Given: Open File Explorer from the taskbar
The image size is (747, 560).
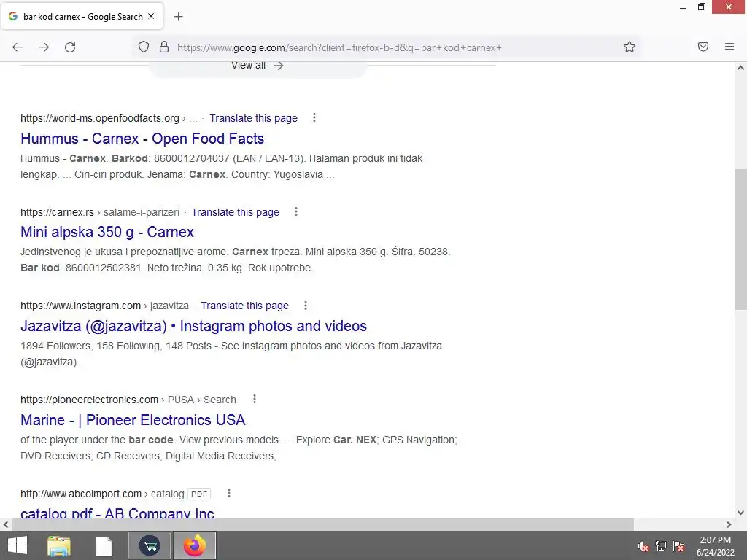Looking at the screenshot, I should pos(59,545).
